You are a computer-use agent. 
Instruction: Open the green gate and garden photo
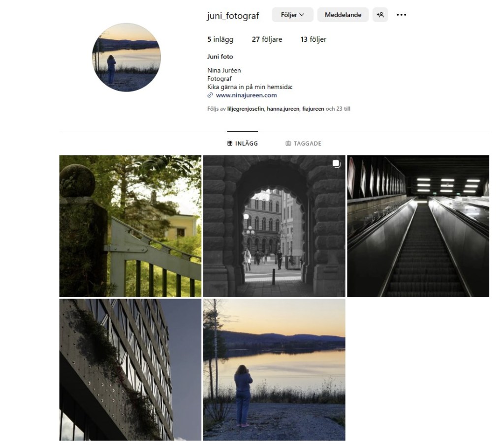[x=130, y=226]
